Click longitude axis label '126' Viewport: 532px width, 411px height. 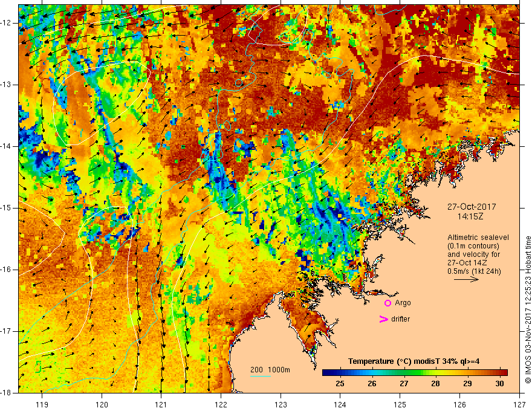(x=459, y=404)
